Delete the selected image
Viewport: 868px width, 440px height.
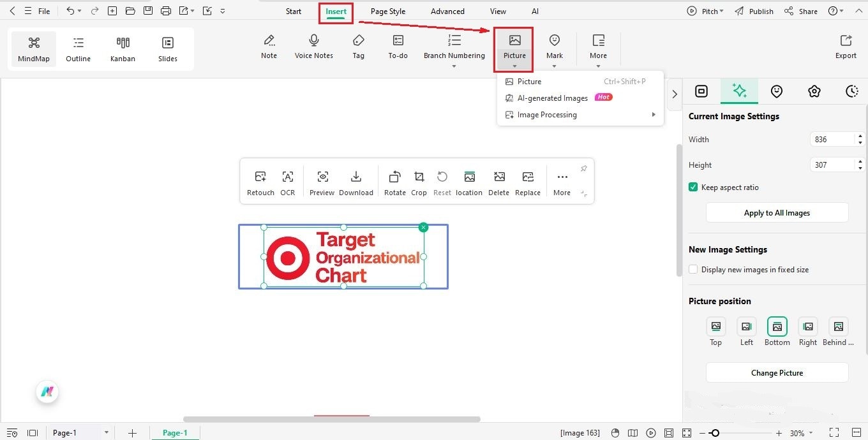(499, 183)
